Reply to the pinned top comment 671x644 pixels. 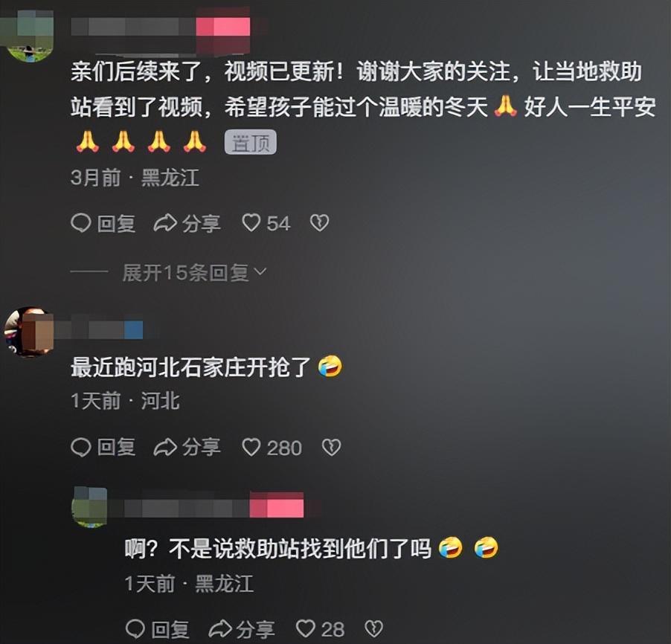[x=103, y=223]
